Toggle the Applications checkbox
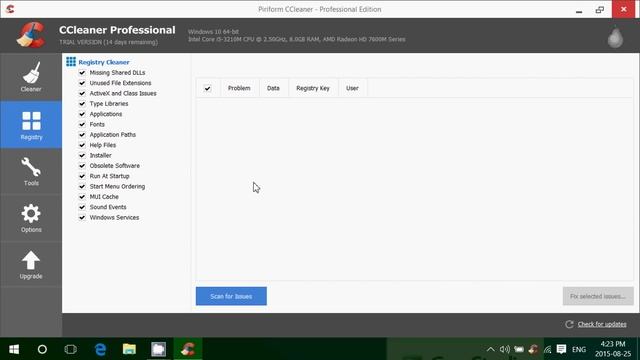The width and height of the screenshot is (640, 360). (82, 114)
